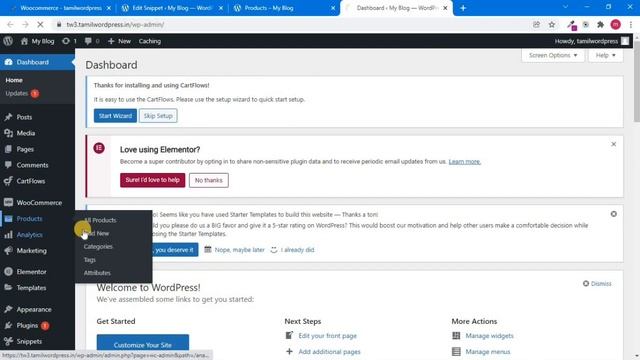Open the New content menu
The height and width of the screenshot is (360, 640).
click(119, 41)
